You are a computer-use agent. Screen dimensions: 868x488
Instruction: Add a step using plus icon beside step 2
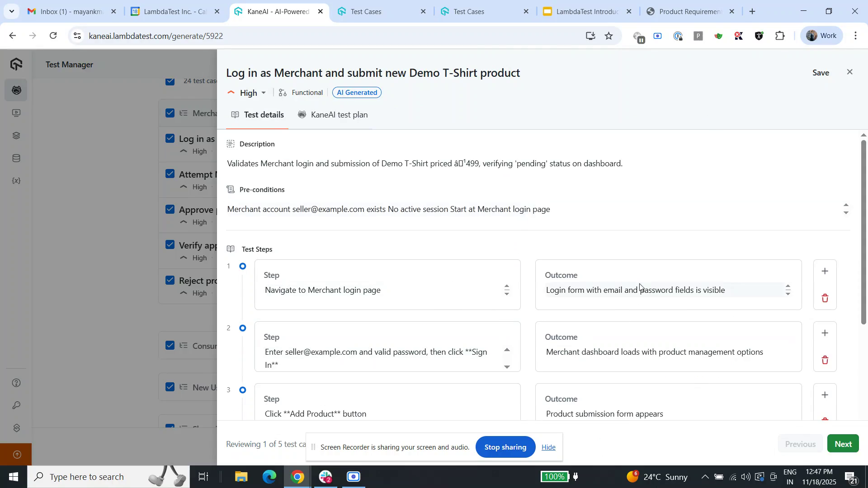point(825,333)
